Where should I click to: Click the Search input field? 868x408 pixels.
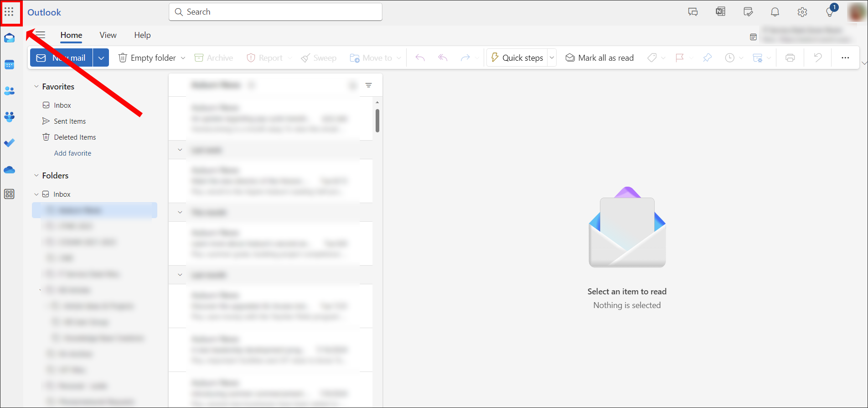[275, 12]
